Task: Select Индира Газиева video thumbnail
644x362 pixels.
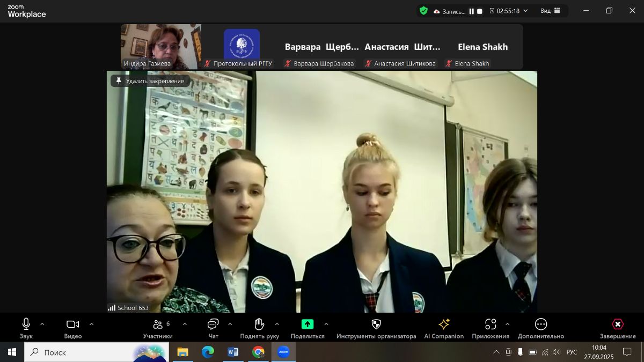Action: [x=161, y=47]
